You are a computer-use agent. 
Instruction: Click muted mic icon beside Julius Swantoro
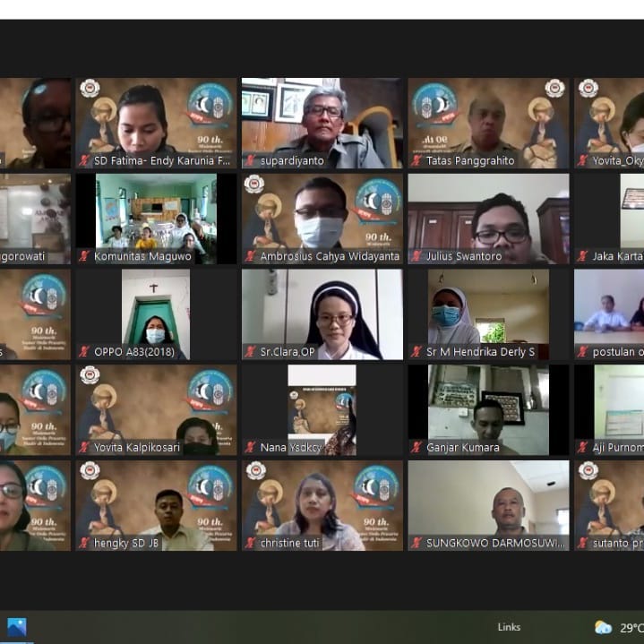coord(416,256)
